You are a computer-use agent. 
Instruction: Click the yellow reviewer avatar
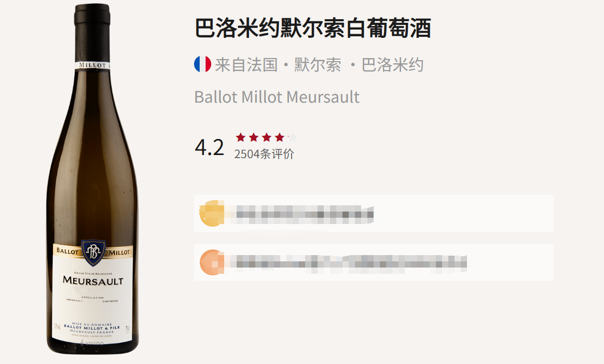[212, 213]
